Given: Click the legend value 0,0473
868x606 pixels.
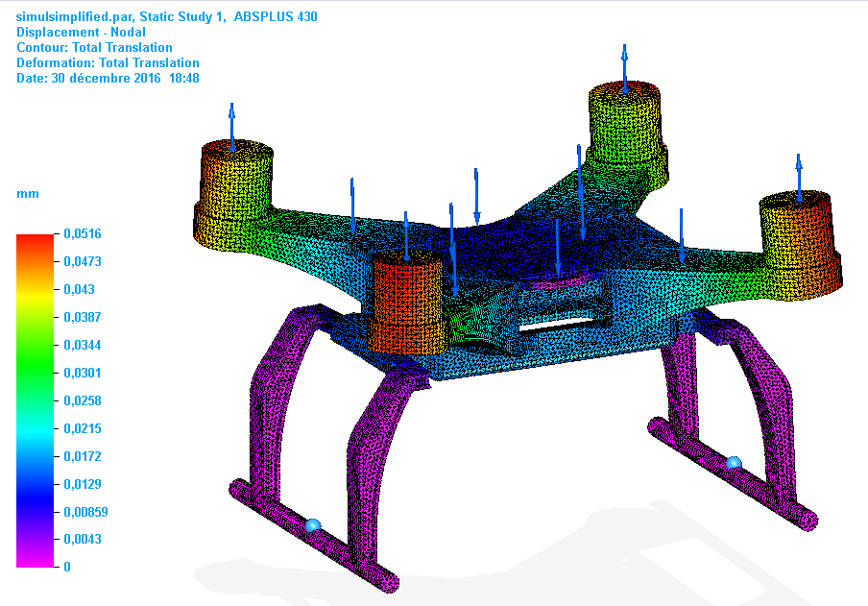Looking at the screenshot, I should click(83, 261).
